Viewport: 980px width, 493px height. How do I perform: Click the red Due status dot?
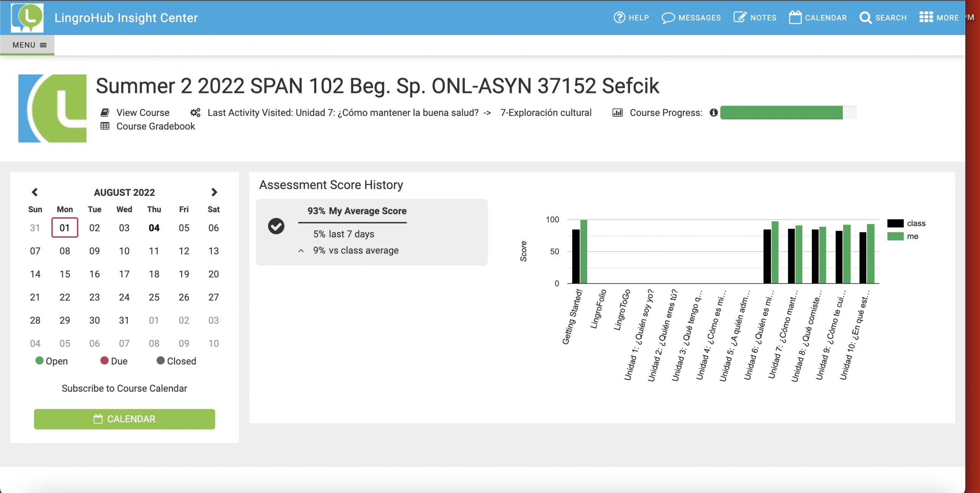coord(105,360)
